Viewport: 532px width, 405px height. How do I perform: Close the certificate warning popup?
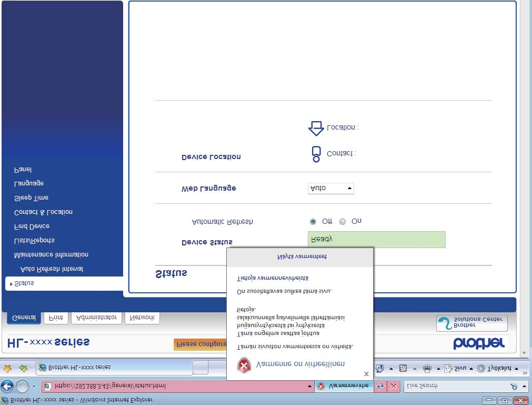366,374
